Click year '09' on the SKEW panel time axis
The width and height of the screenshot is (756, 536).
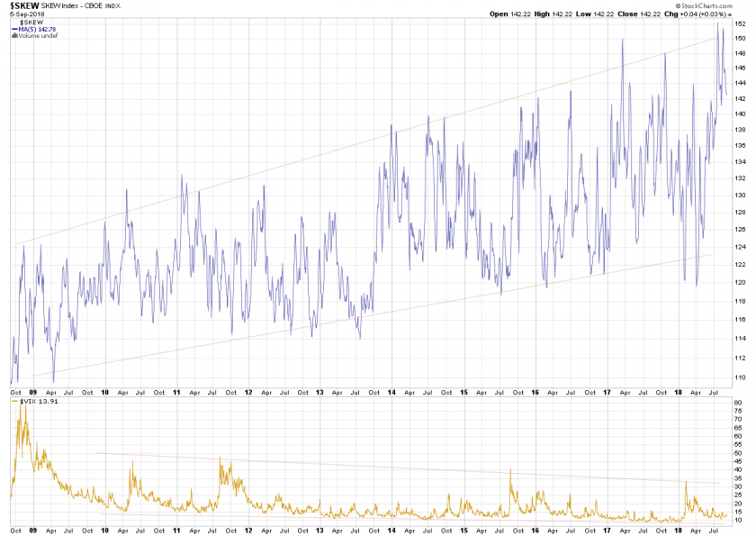point(32,392)
